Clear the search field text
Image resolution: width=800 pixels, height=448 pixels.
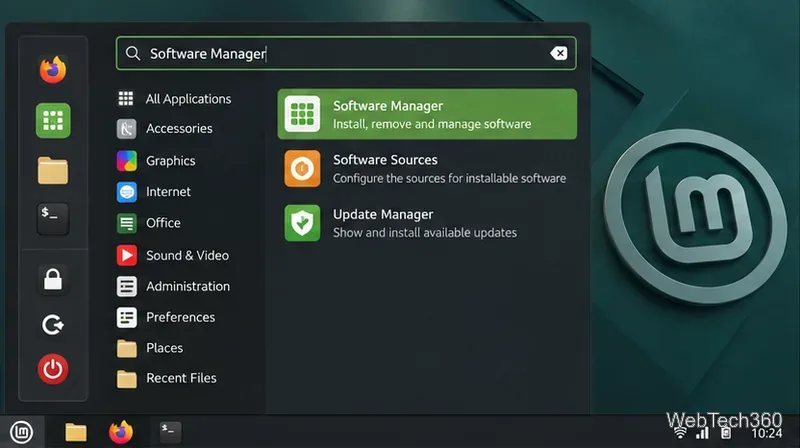559,53
